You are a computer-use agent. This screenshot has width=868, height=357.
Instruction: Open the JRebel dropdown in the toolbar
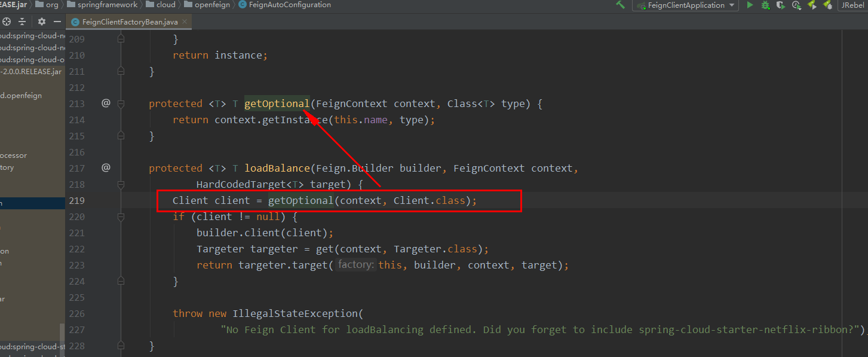coord(854,5)
